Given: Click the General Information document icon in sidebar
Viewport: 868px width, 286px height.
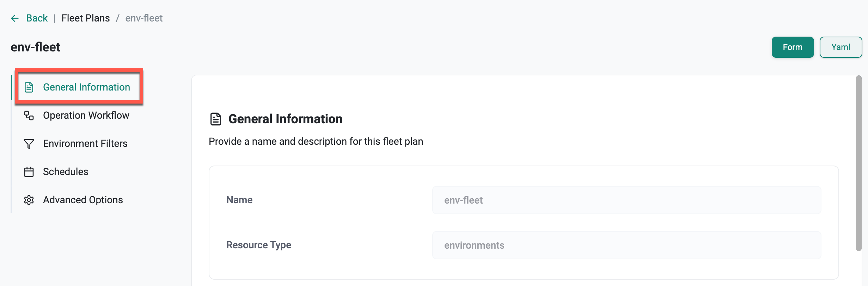Looking at the screenshot, I should click(29, 87).
